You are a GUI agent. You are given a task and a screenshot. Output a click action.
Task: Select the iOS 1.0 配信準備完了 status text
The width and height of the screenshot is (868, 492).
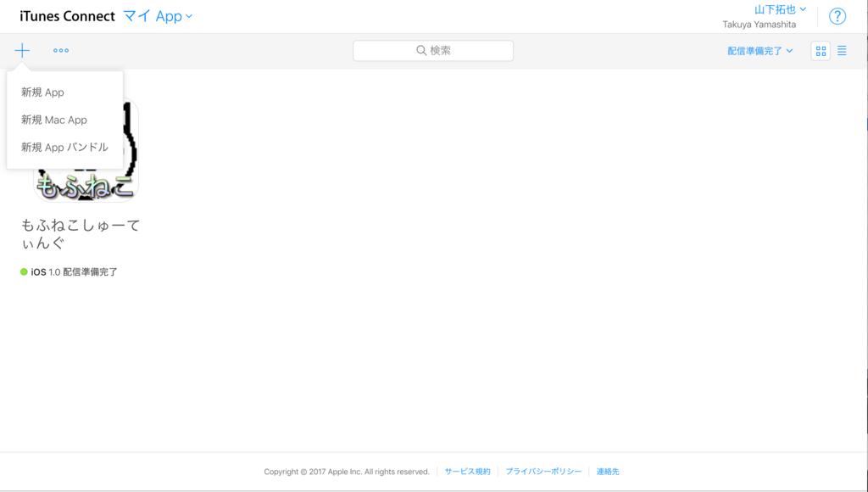(x=75, y=272)
